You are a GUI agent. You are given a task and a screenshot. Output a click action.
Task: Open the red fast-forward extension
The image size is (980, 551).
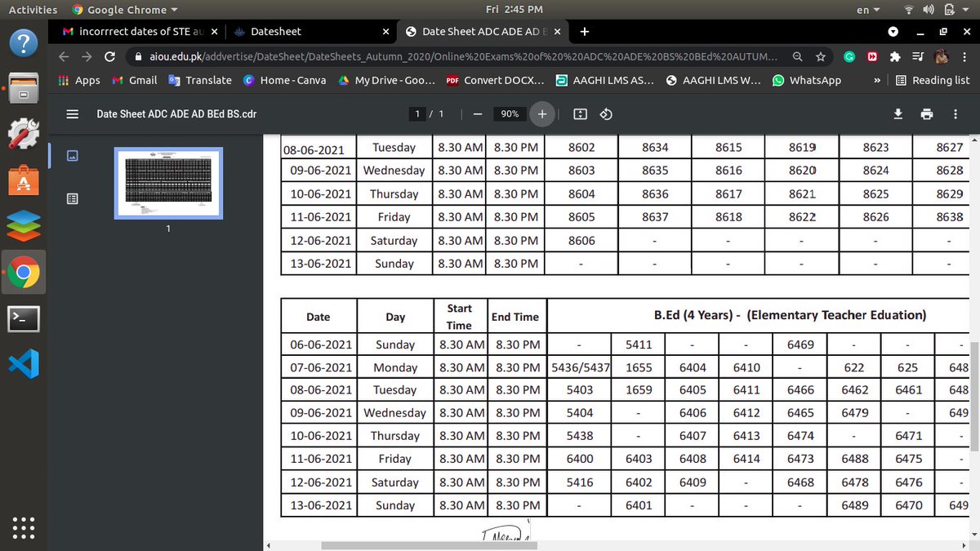pyautogui.click(x=872, y=57)
